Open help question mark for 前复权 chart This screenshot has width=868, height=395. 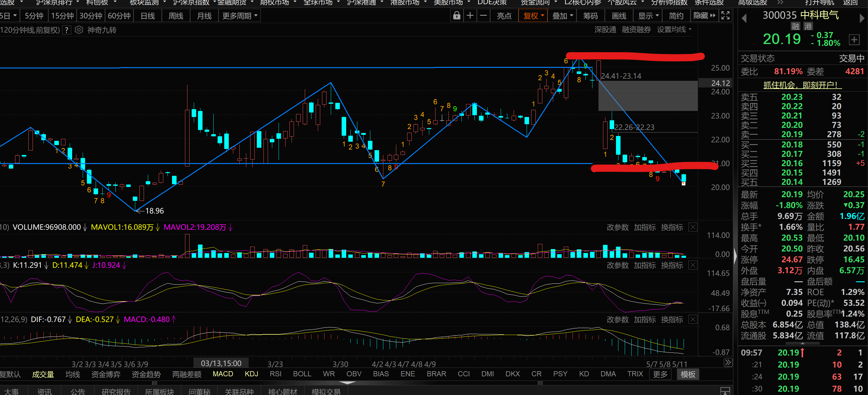[67, 30]
